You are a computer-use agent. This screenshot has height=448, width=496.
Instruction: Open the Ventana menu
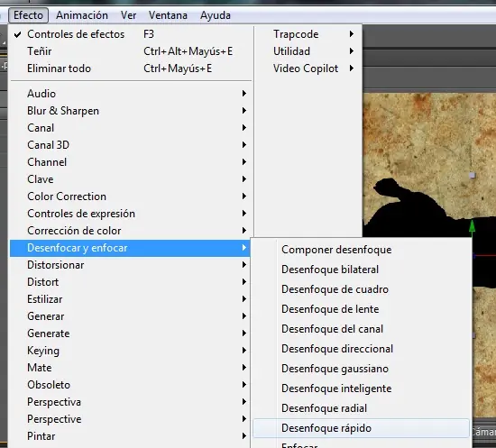168,15
